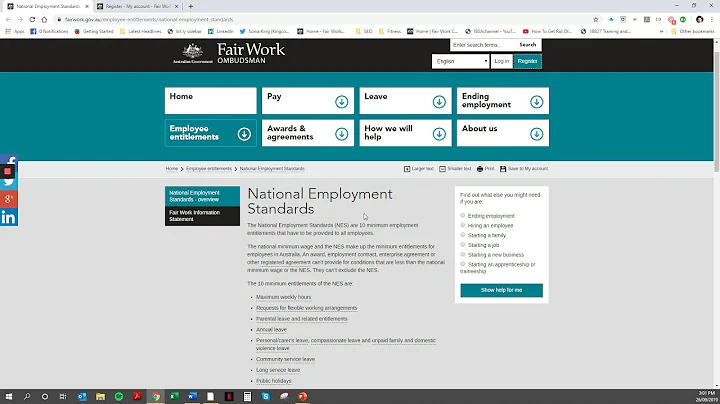Save page to My account
Screen dimensions: 720x404
point(524,169)
